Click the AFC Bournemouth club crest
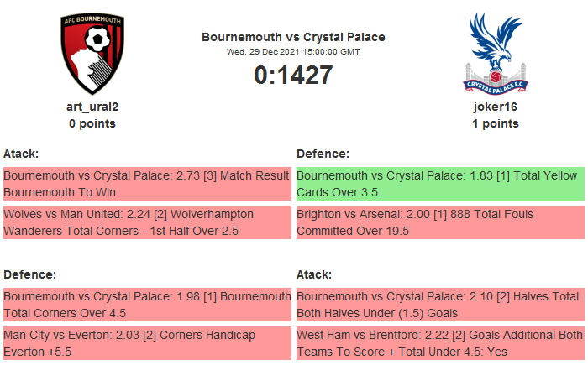 [x=92, y=54]
